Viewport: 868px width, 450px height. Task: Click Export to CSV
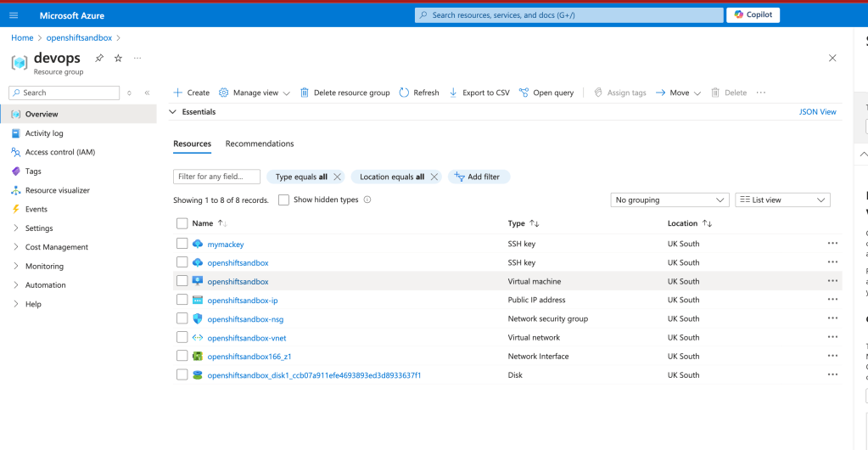point(479,93)
